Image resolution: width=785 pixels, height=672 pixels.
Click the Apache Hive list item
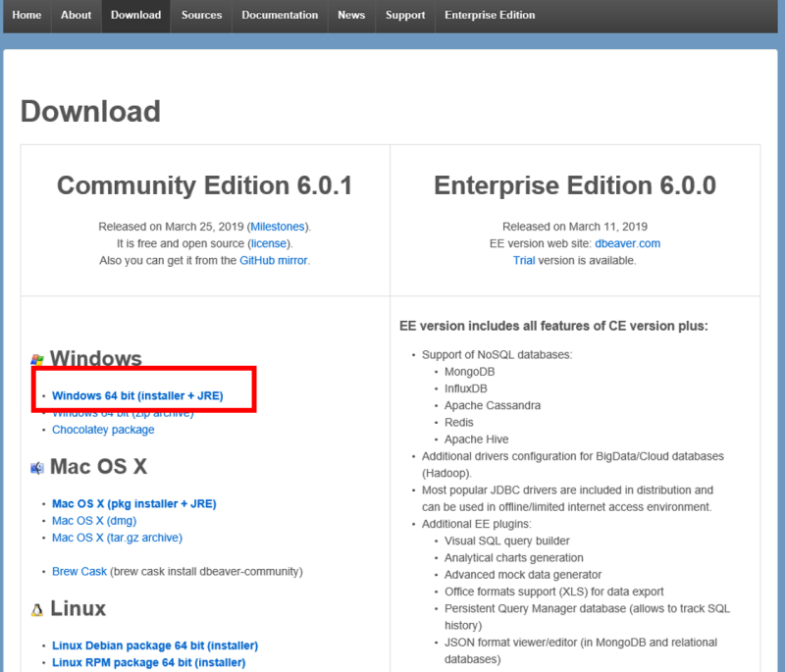coord(477,439)
